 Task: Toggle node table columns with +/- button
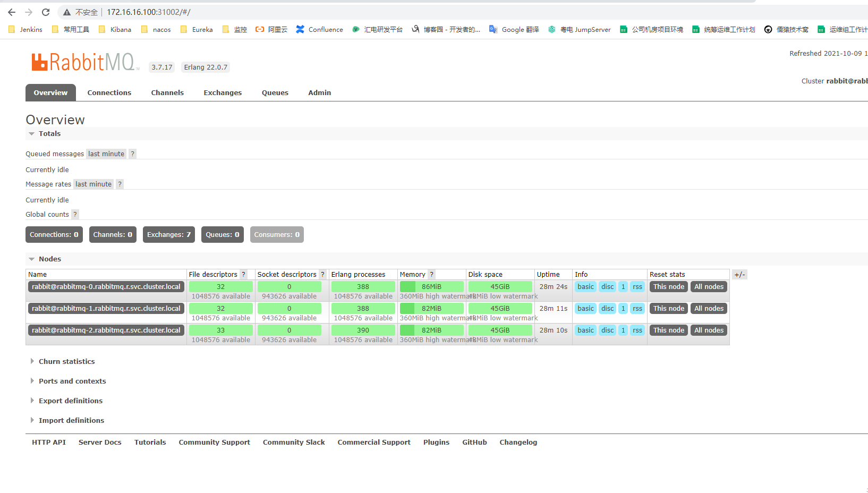[x=739, y=275]
